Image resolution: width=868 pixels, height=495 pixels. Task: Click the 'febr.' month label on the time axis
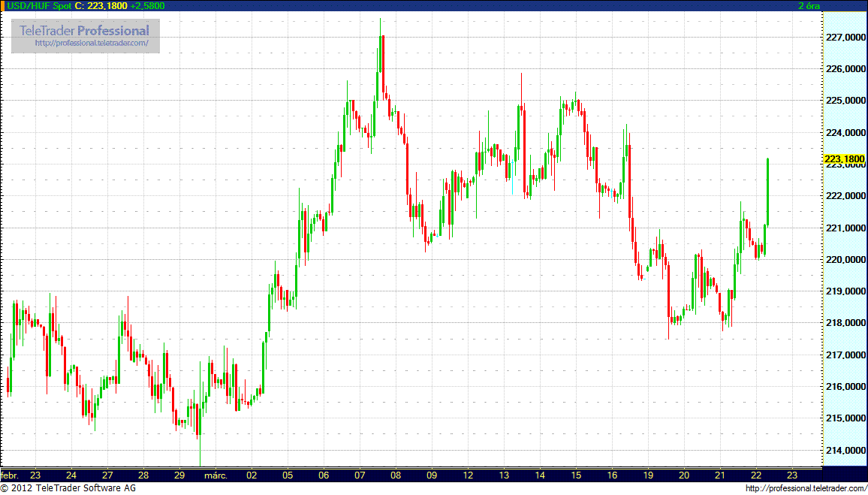[10, 475]
